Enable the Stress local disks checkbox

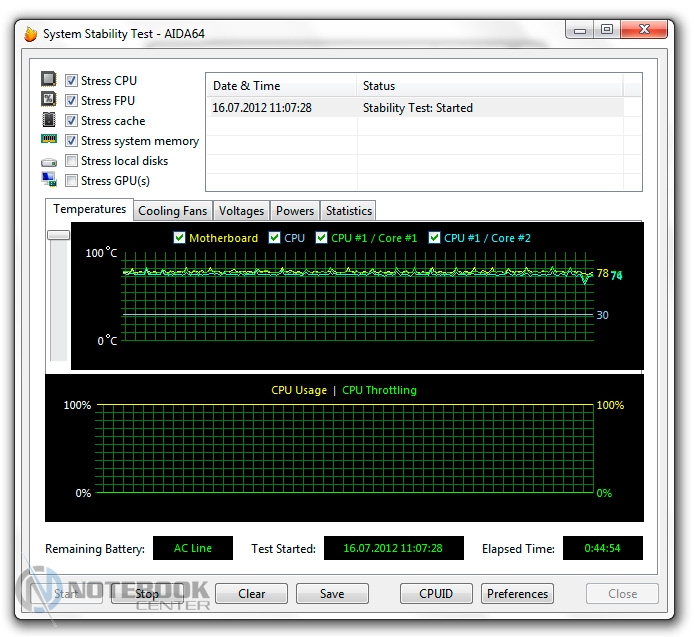pyautogui.click(x=72, y=161)
